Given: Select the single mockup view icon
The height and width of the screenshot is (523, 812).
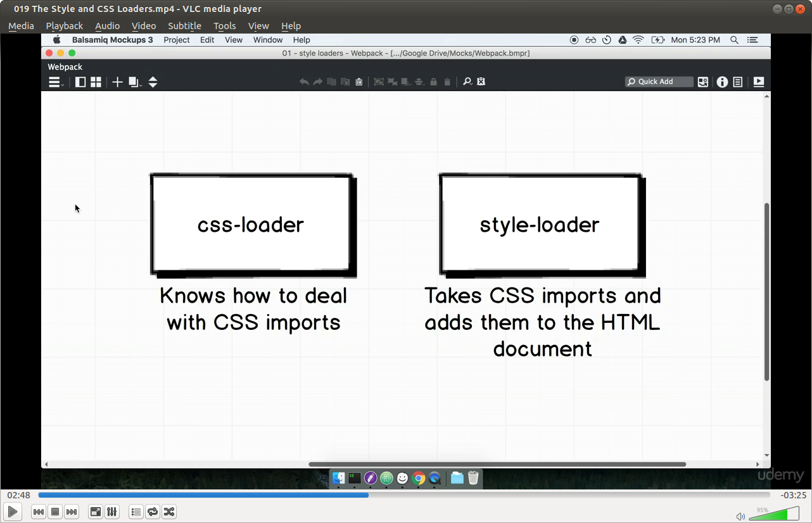Looking at the screenshot, I should point(80,82).
